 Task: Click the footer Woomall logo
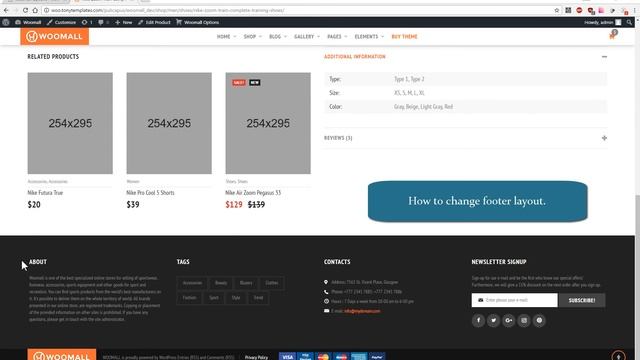[62, 355]
